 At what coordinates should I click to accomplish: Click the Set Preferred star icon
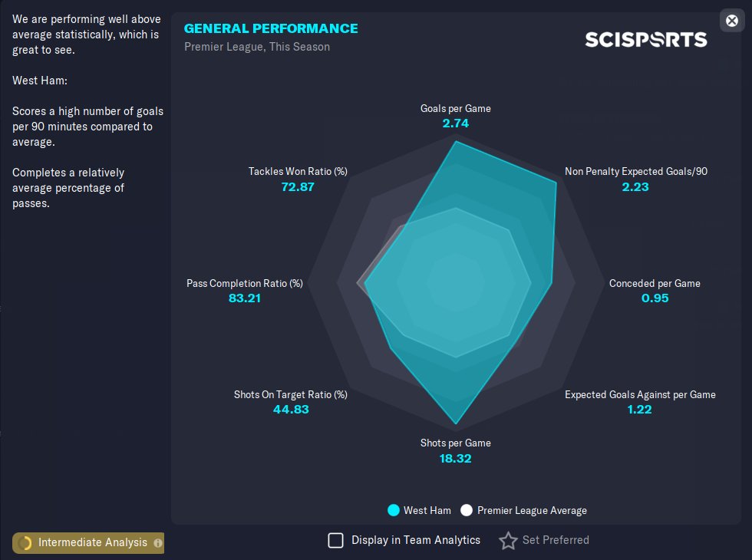pos(508,541)
